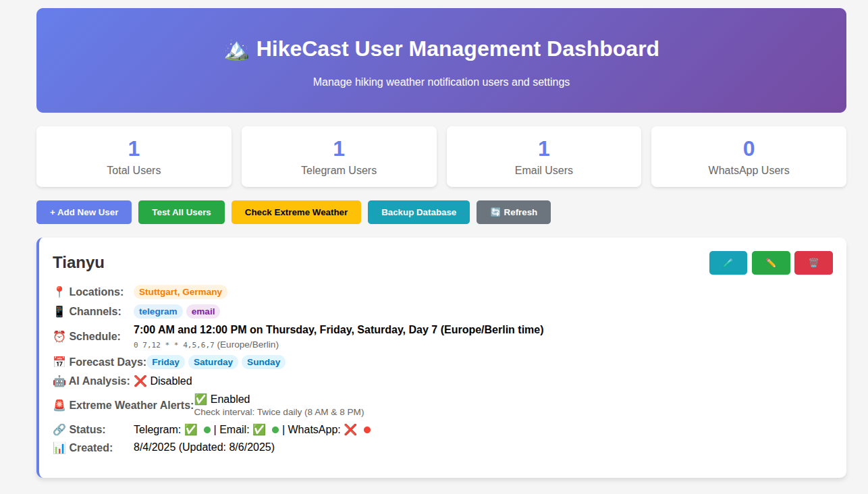Viewport: 868px width, 494px height.
Task: Click the telegram channel tag
Action: click(158, 312)
